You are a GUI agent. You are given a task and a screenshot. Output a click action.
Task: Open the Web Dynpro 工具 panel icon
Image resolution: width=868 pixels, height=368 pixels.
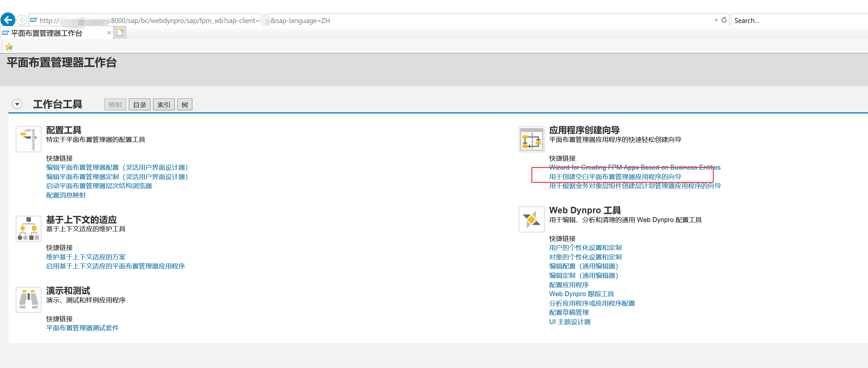(x=531, y=219)
